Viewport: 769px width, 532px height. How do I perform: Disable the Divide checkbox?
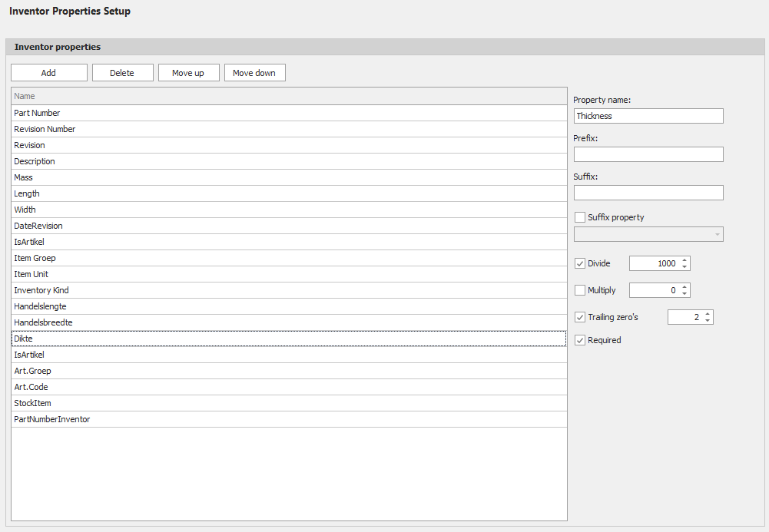(x=580, y=263)
